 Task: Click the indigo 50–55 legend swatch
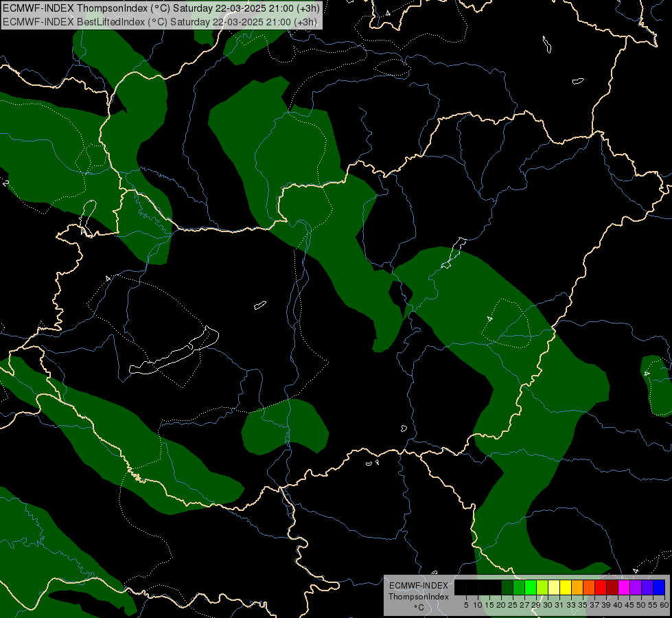click(x=647, y=587)
